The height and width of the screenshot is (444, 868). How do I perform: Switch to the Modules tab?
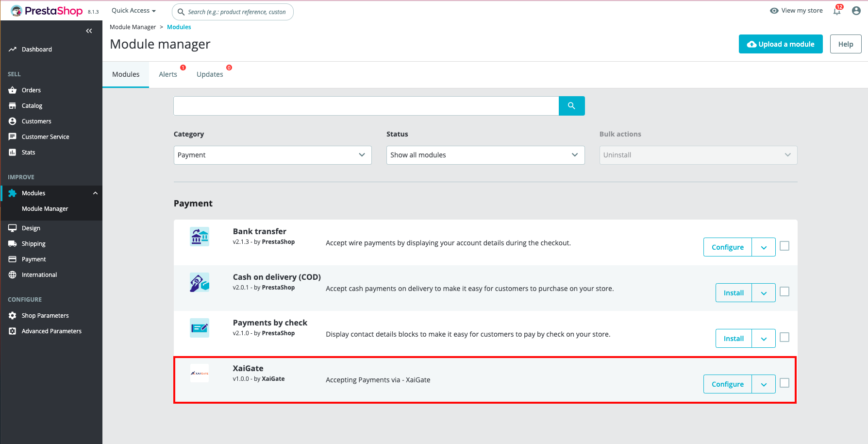click(x=126, y=74)
